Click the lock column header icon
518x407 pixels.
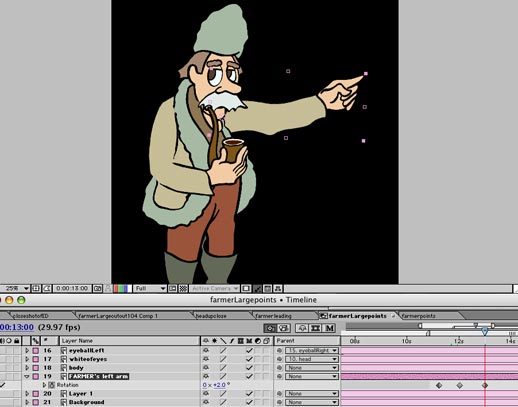coord(16,341)
